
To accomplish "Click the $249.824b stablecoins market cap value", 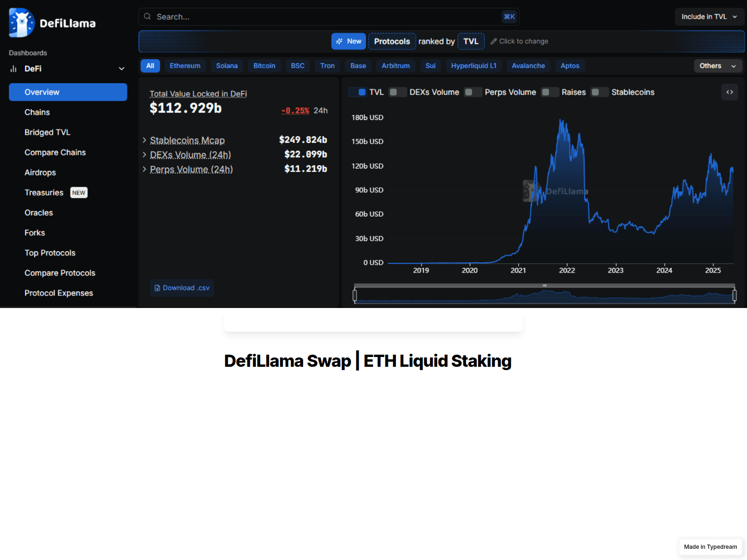I will point(303,140).
